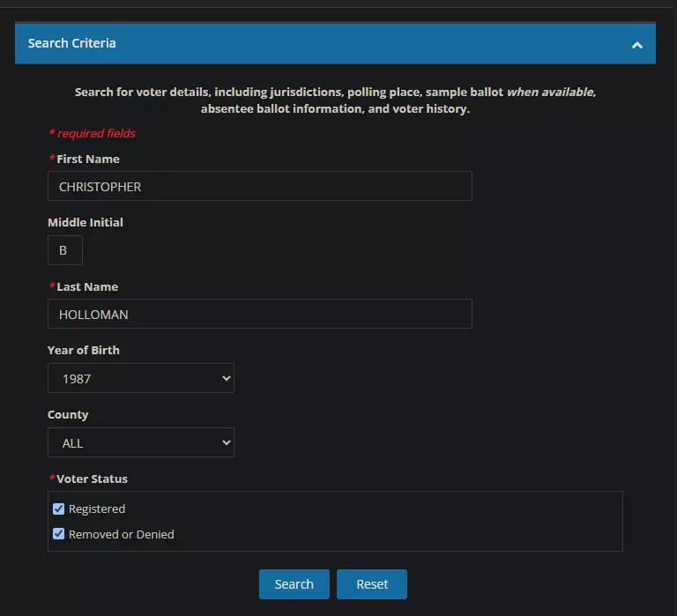Screen dimensions: 677x616
Task: Uncheck the Registered voter status checkbox
Action: (59, 509)
